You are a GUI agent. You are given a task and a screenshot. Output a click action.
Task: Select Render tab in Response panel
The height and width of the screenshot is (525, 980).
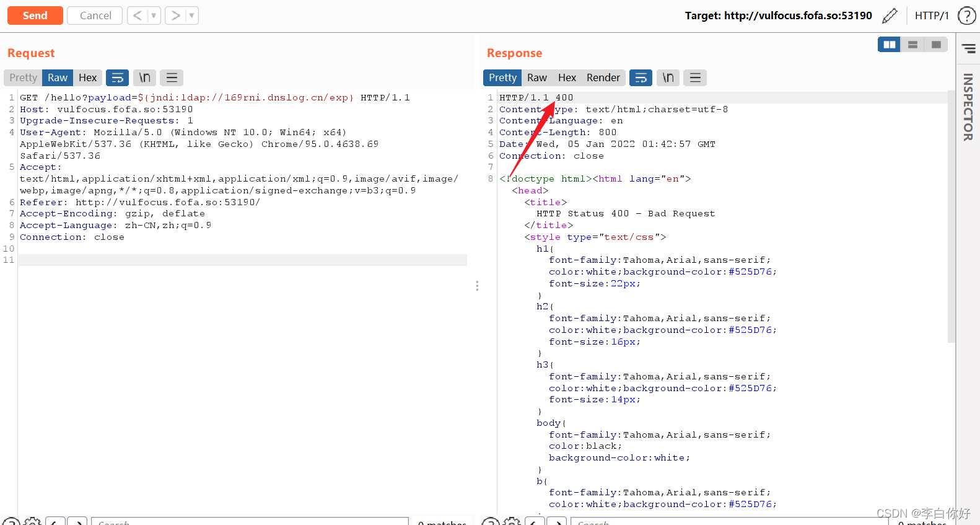pos(603,77)
